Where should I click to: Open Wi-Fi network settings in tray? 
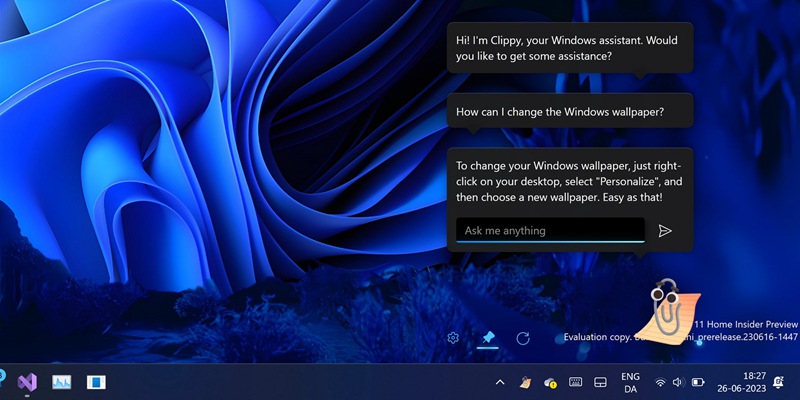[660, 382]
